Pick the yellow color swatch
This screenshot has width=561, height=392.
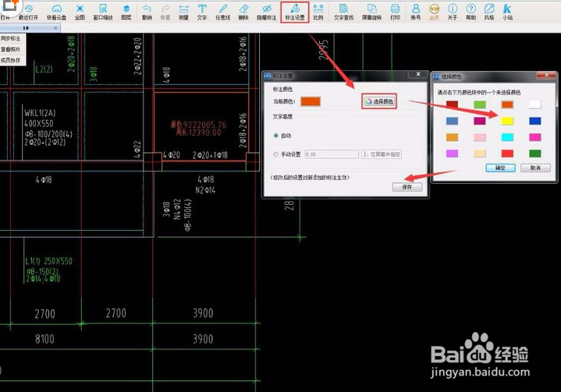[507, 121]
